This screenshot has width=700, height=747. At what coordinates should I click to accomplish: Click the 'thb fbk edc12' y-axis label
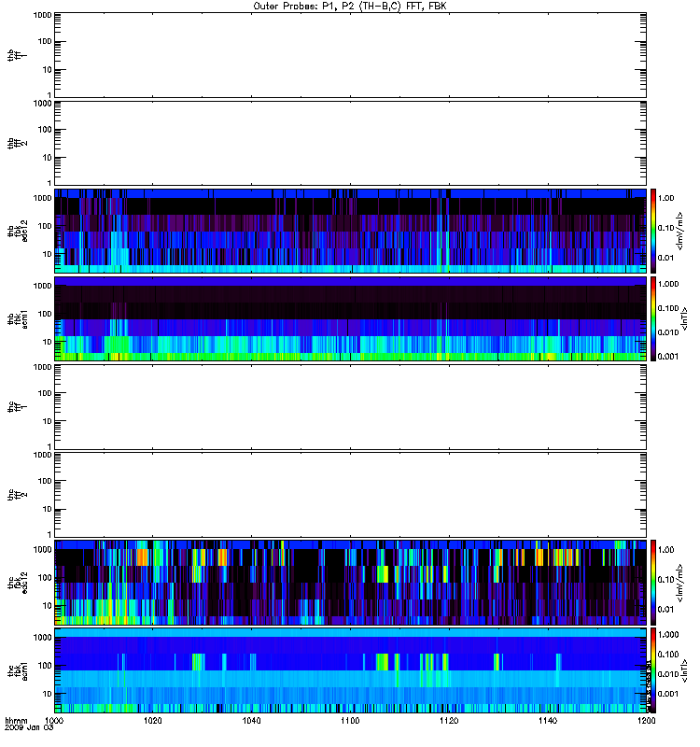(x=18, y=231)
